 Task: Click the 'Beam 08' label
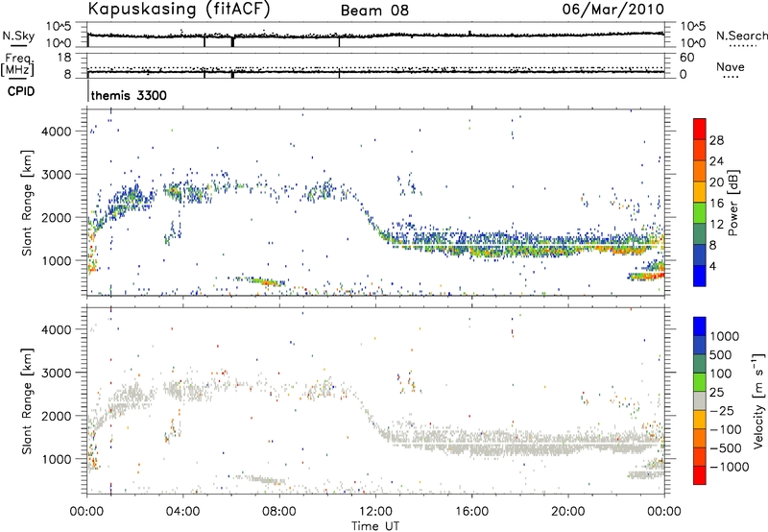coord(374,11)
